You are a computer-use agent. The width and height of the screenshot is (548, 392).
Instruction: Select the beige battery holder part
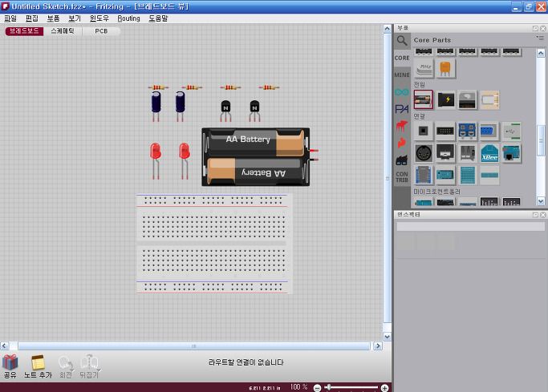click(x=490, y=100)
